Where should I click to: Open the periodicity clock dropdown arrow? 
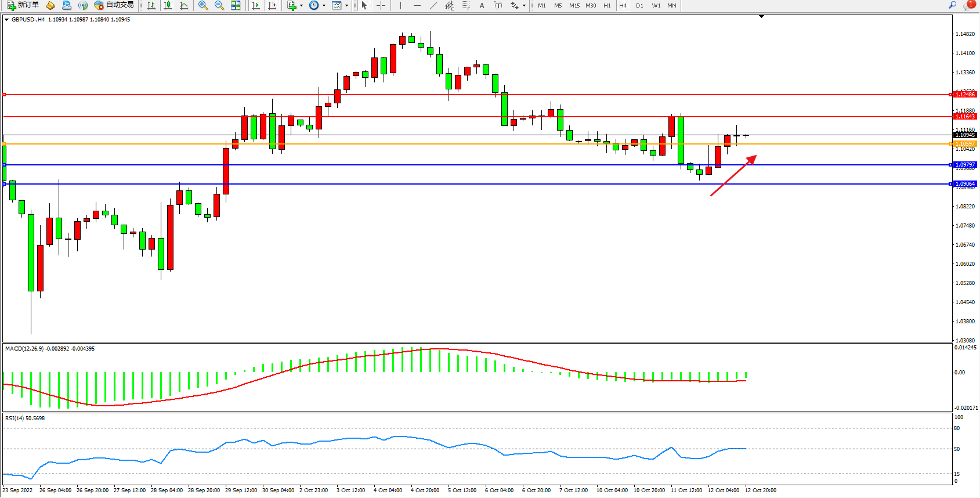[x=324, y=6]
